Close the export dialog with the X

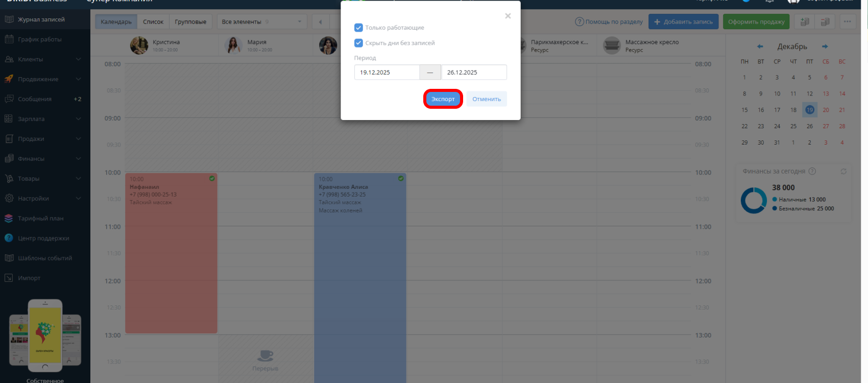click(x=508, y=16)
